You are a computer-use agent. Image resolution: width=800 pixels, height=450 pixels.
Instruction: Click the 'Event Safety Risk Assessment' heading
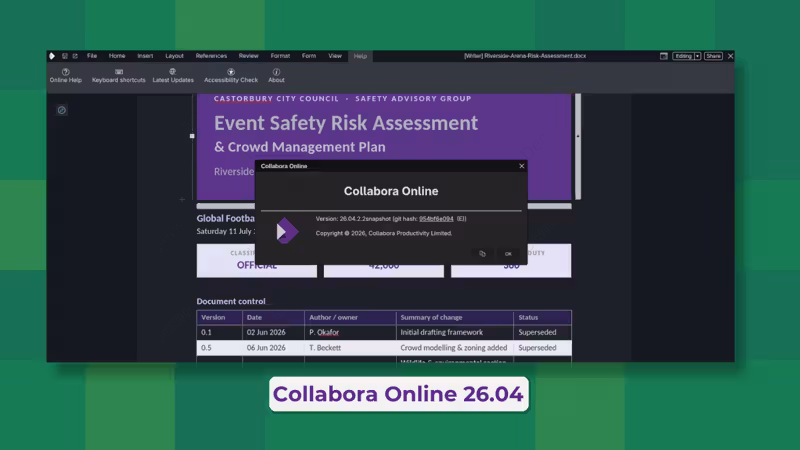(x=346, y=123)
